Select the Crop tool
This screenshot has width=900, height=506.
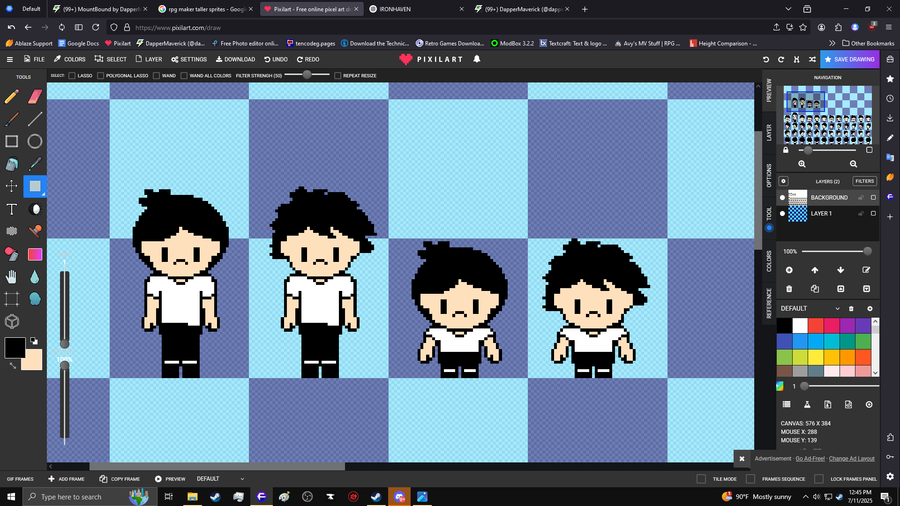click(x=11, y=299)
